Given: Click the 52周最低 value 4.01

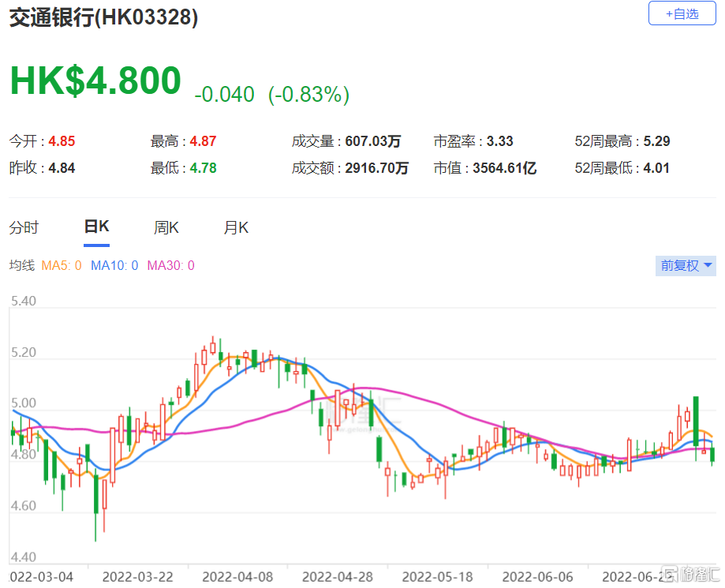Looking at the screenshot, I should [x=656, y=168].
